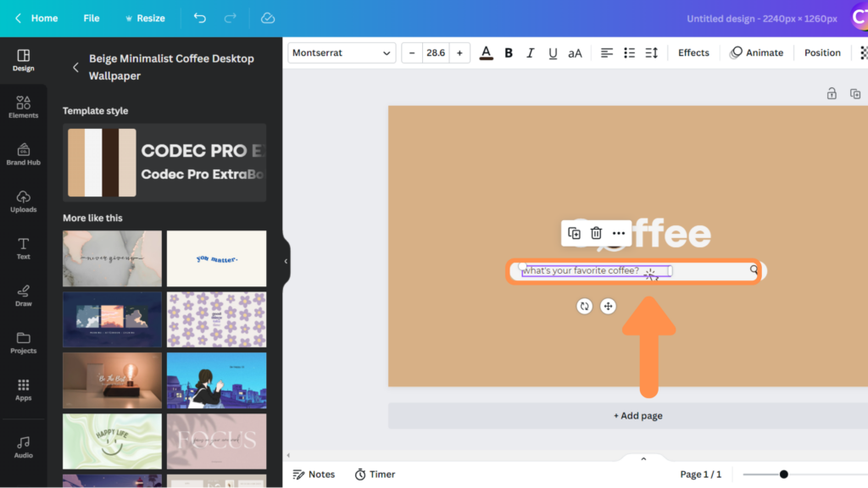The width and height of the screenshot is (868, 488).
Task: Duplicate the page
Action: (x=855, y=93)
